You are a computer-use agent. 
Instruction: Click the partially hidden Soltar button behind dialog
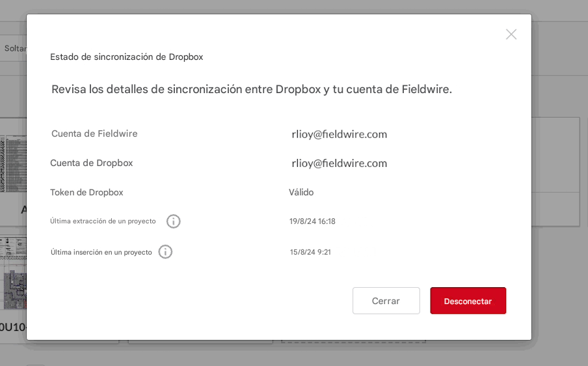pos(13,48)
